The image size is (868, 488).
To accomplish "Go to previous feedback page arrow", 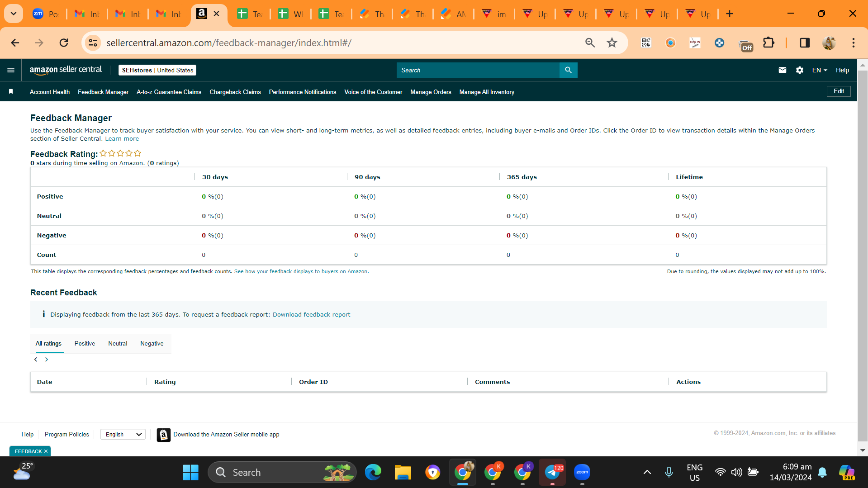I will coord(36,360).
